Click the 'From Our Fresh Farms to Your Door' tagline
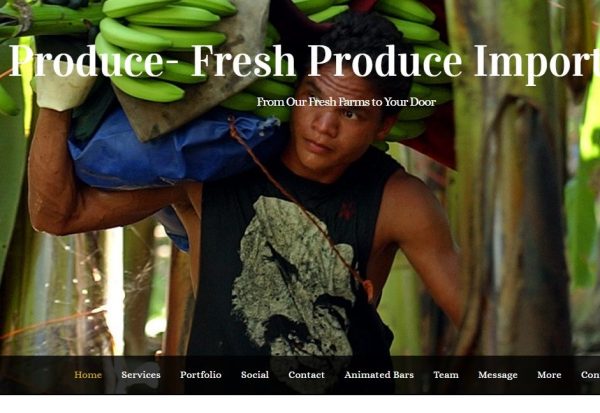The image size is (600, 413). 346,102
